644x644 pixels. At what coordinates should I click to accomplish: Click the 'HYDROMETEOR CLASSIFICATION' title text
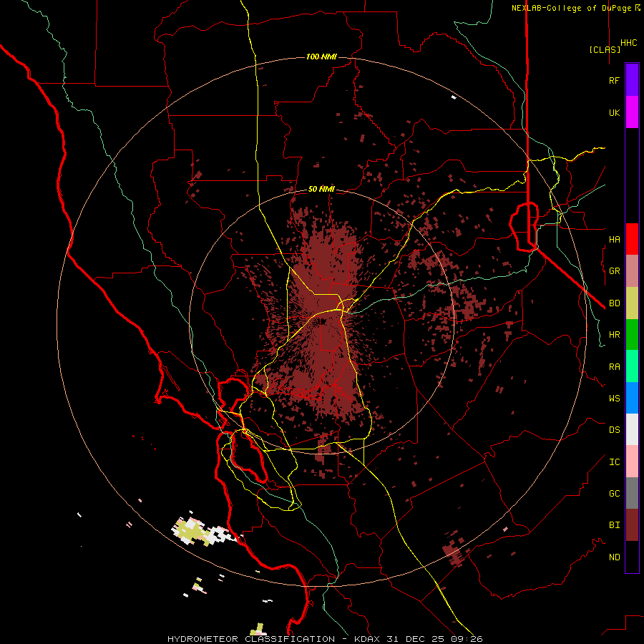click(252, 639)
